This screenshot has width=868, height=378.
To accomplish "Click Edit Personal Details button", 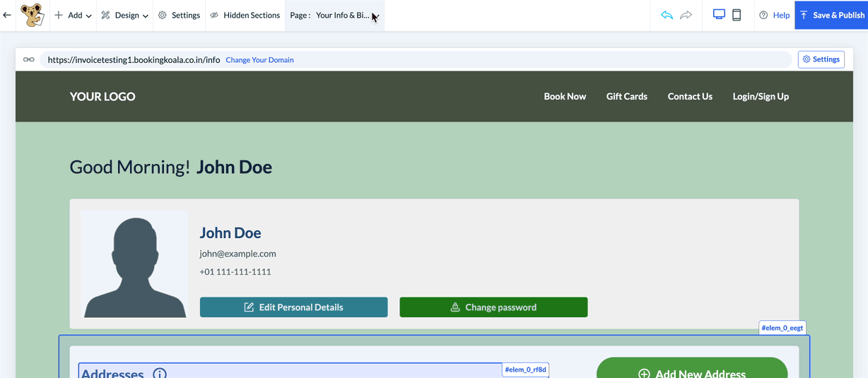I will click(293, 307).
